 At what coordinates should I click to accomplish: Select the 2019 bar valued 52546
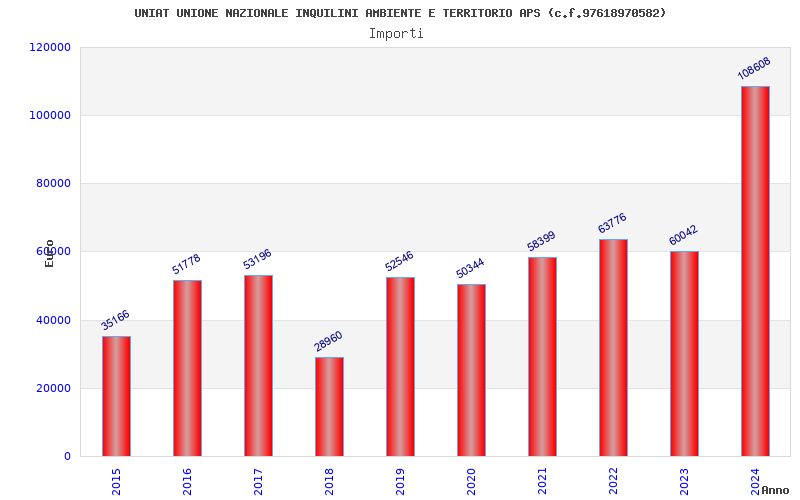click(401, 366)
